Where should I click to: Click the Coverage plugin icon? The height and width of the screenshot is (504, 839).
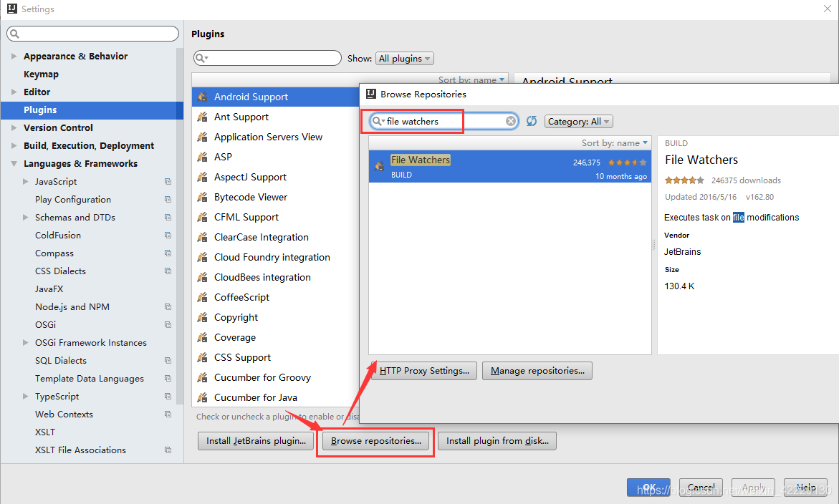[202, 337]
